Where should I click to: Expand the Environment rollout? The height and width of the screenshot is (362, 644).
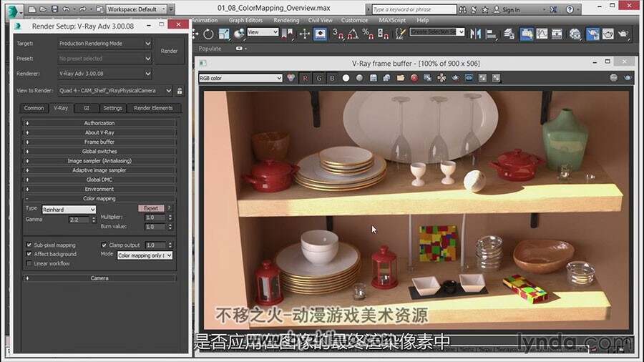pyautogui.click(x=99, y=189)
